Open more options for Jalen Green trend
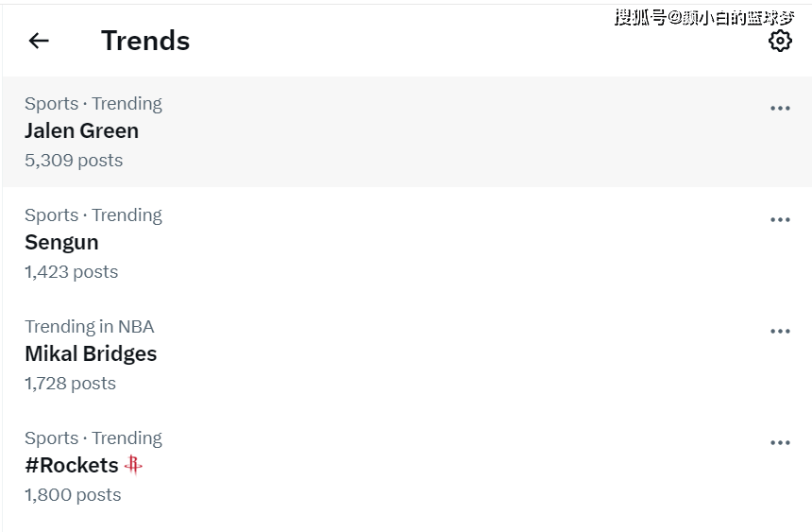812x532 pixels. pos(780,109)
